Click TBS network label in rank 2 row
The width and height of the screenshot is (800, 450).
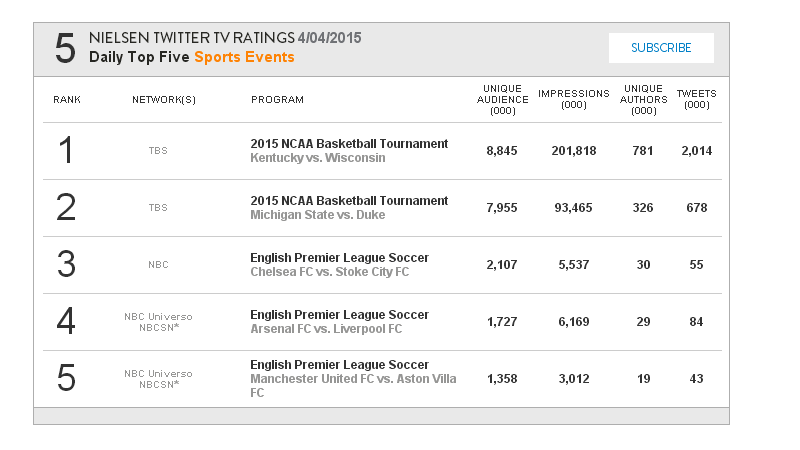click(x=158, y=208)
